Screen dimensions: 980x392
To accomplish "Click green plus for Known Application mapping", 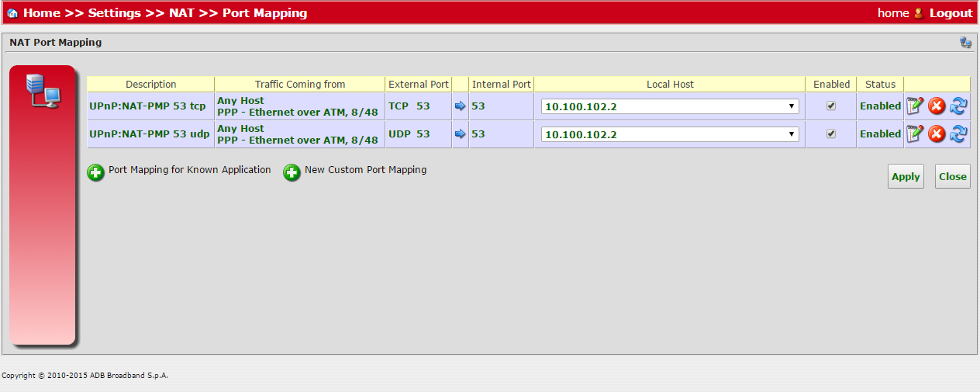I will tap(95, 172).
